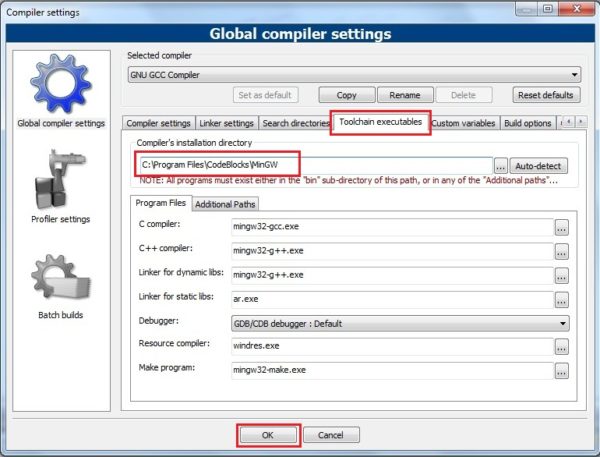Click the Linker for dynamic libs field
This screenshot has width=600, height=457.
(392, 275)
